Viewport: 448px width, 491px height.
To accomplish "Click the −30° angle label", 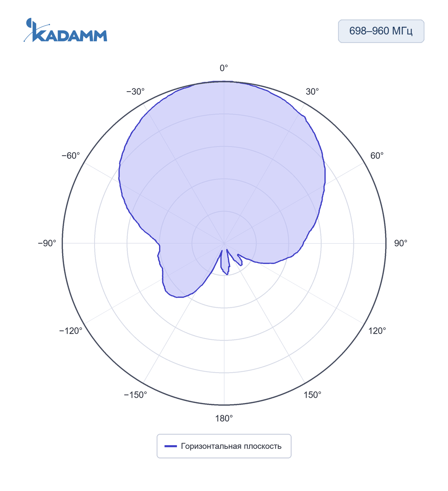I will coord(136,92).
